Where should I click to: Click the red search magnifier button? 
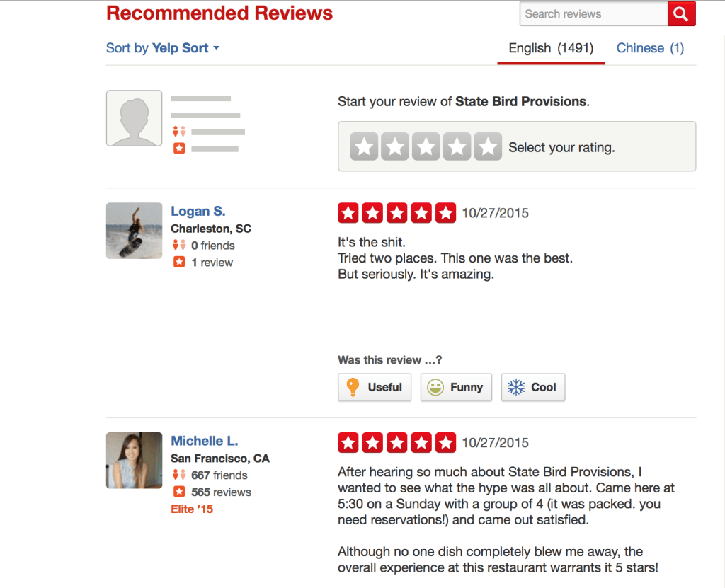(x=681, y=14)
